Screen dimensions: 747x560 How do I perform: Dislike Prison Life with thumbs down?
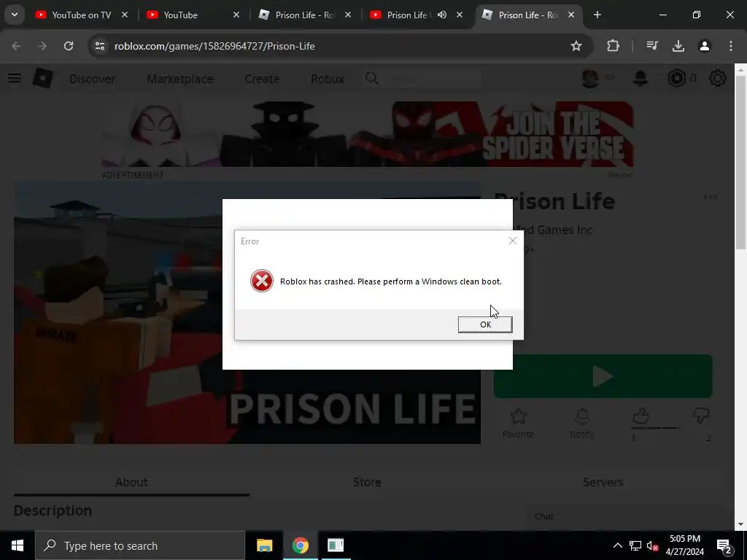[701, 415]
